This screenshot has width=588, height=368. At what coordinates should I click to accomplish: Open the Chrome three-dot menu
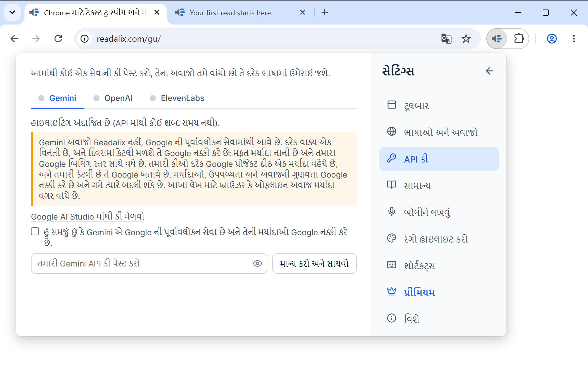(574, 39)
